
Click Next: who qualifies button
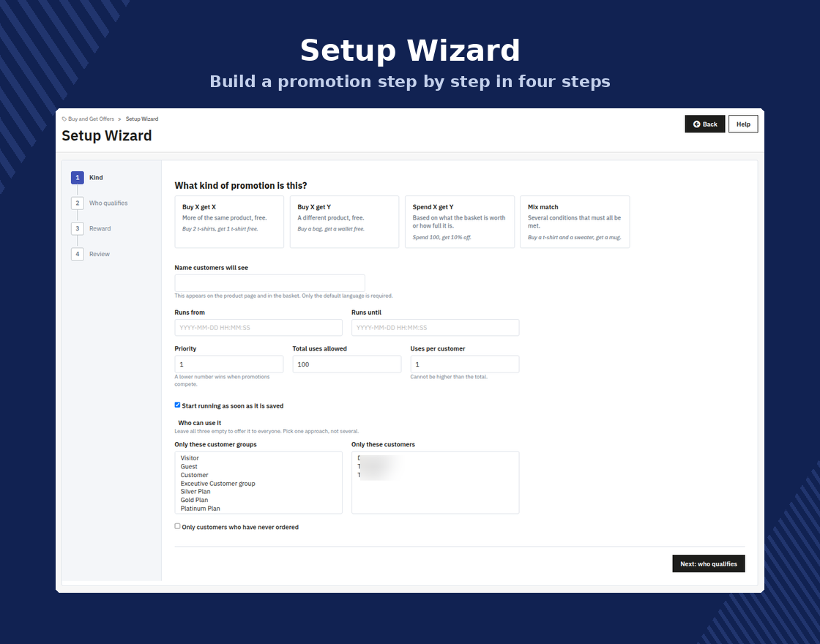click(709, 564)
